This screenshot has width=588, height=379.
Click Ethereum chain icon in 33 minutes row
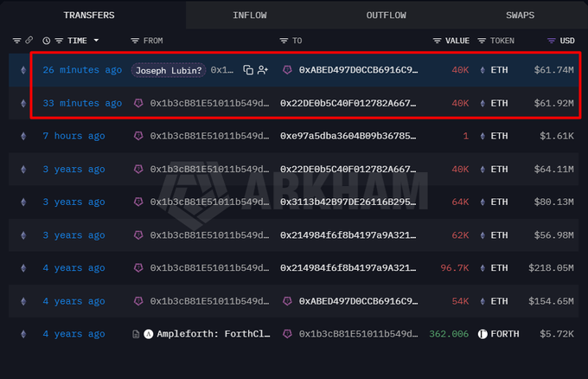(x=23, y=103)
